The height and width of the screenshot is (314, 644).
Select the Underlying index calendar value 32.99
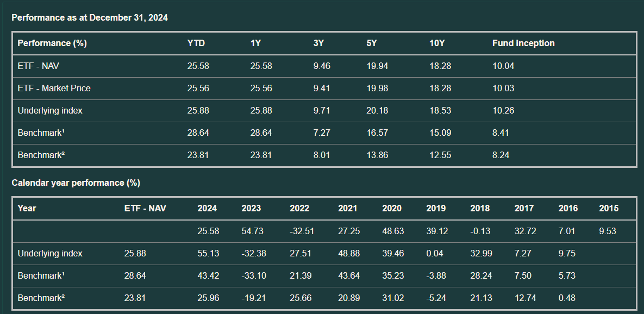[482, 253]
